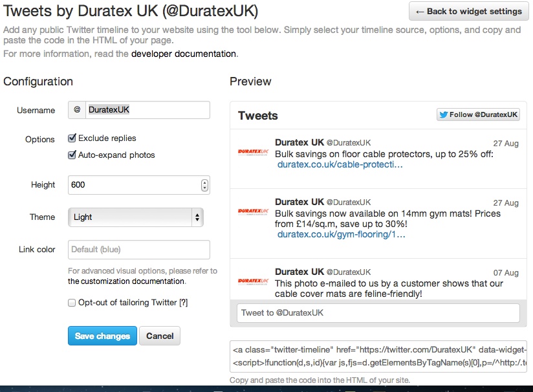Open the duratex.co.uk/gym-flooring/1… link
This screenshot has height=392, width=533.
342,234
